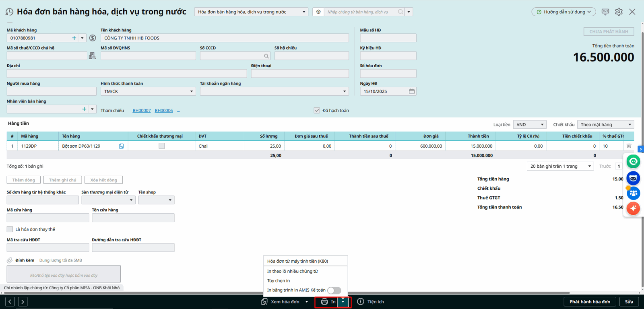Click the delete row trash icon
The image size is (644, 309).
pos(629,146)
